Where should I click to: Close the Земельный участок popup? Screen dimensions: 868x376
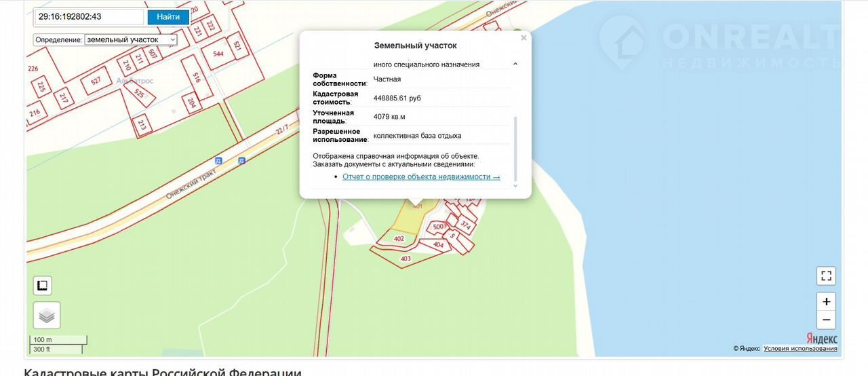(x=524, y=39)
